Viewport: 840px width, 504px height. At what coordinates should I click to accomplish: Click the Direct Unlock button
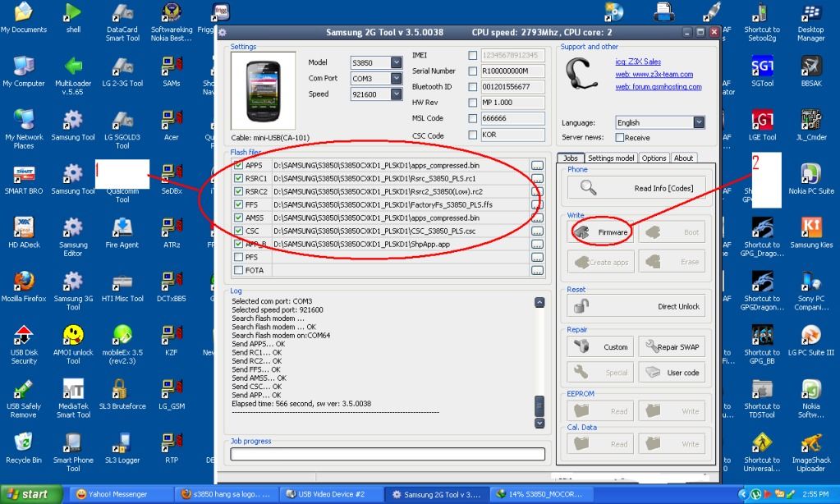(x=636, y=306)
